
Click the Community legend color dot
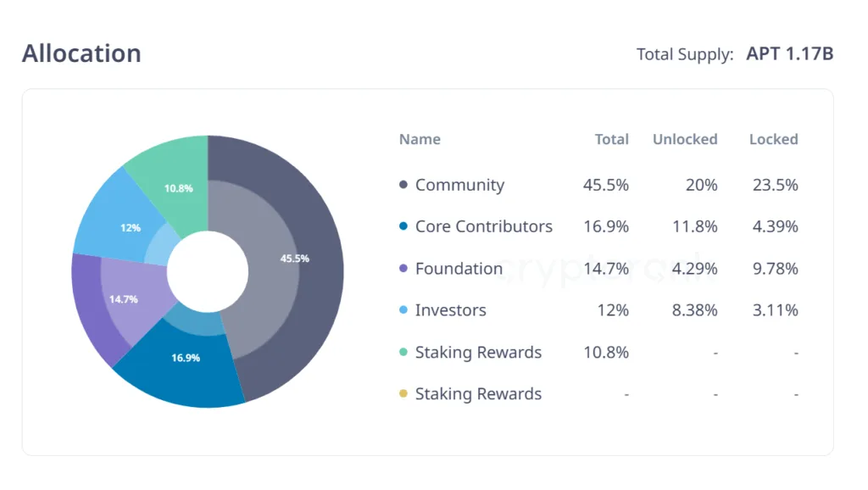point(402,185)
